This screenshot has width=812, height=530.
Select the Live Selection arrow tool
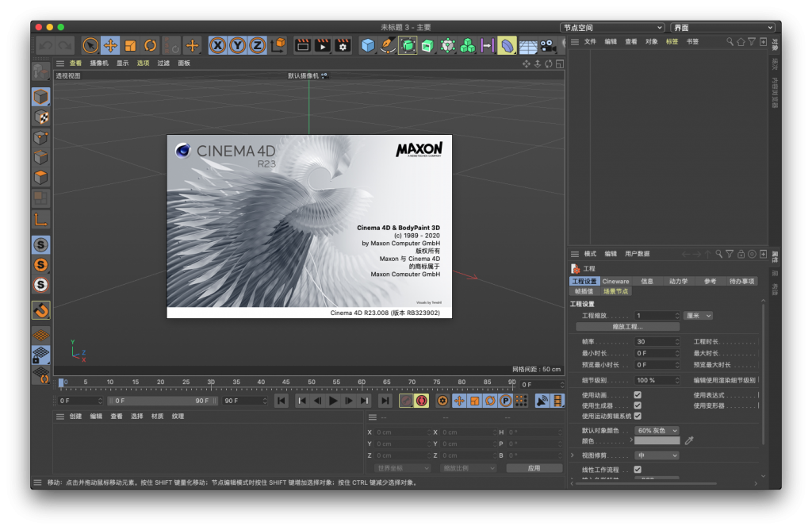(x=90, y=45)
